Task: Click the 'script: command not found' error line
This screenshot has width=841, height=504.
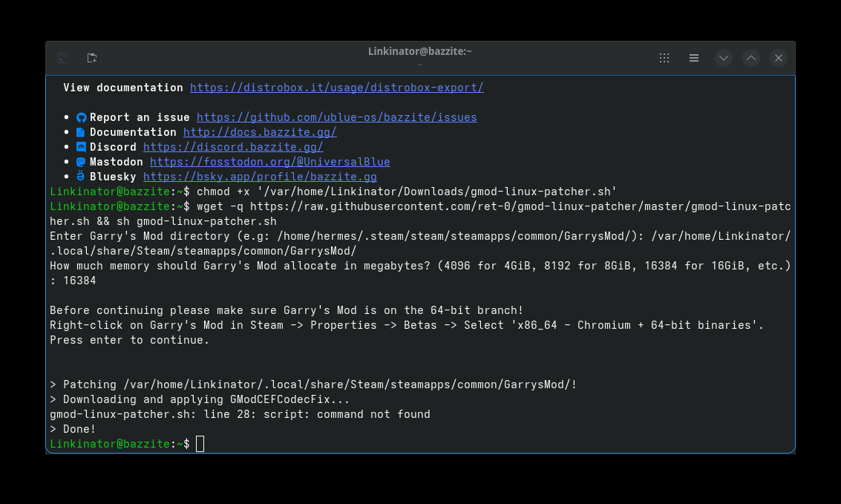Action: pyautogui.click(x=240, y=414)
